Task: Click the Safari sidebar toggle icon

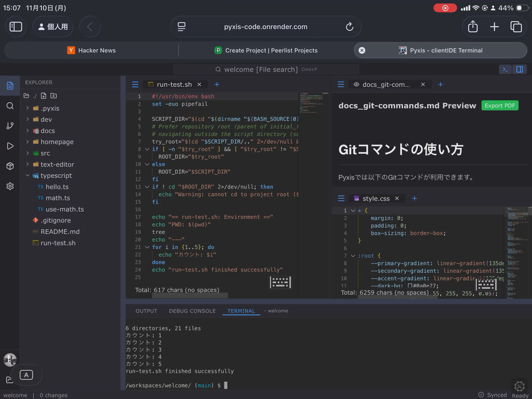Action: click(x=16, y=26)
